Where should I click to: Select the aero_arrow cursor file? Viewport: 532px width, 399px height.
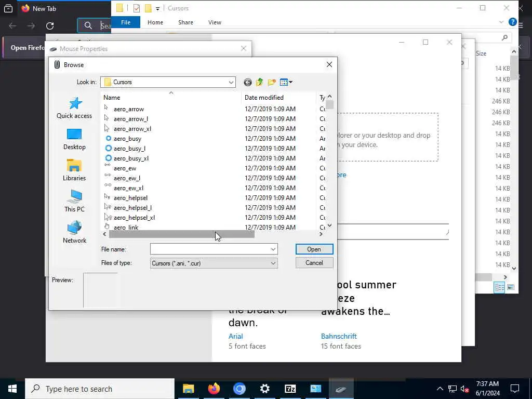coord(129,109)
